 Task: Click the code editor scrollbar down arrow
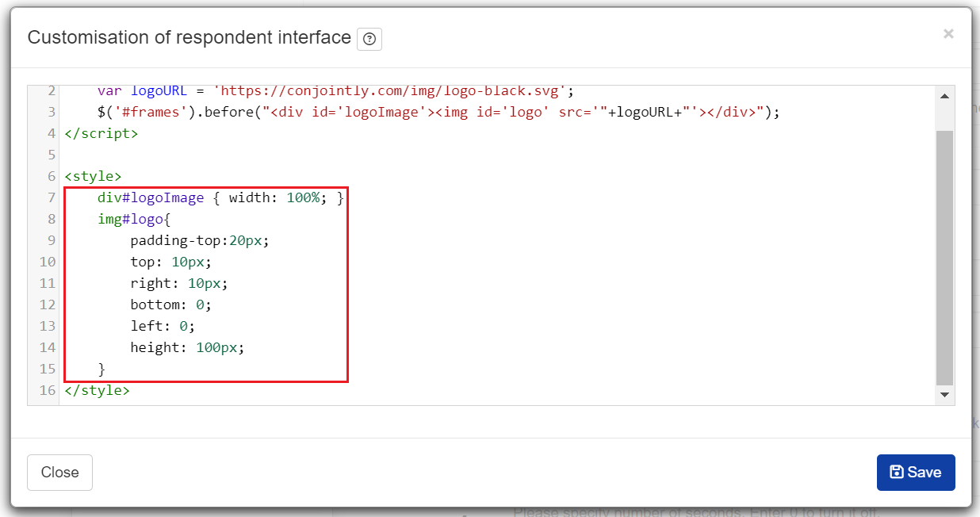pos(944,394)
